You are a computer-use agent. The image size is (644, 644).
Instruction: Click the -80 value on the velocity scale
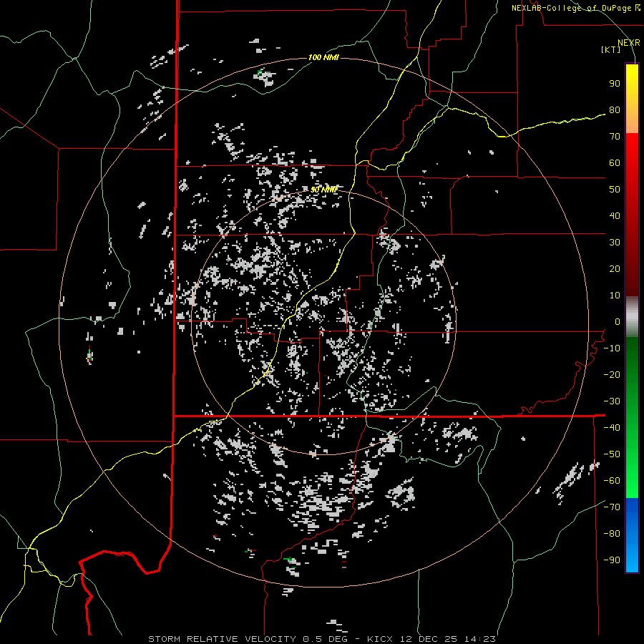pos(612,534)
